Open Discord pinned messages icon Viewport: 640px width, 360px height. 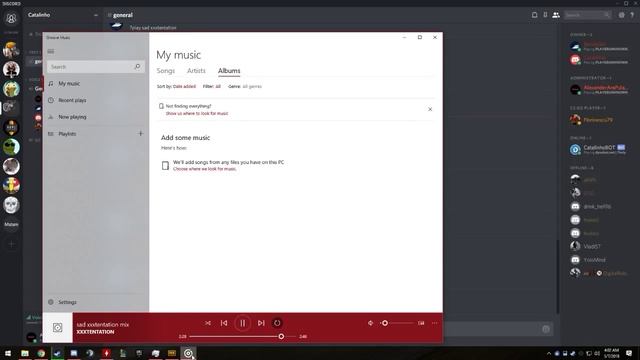545,15
